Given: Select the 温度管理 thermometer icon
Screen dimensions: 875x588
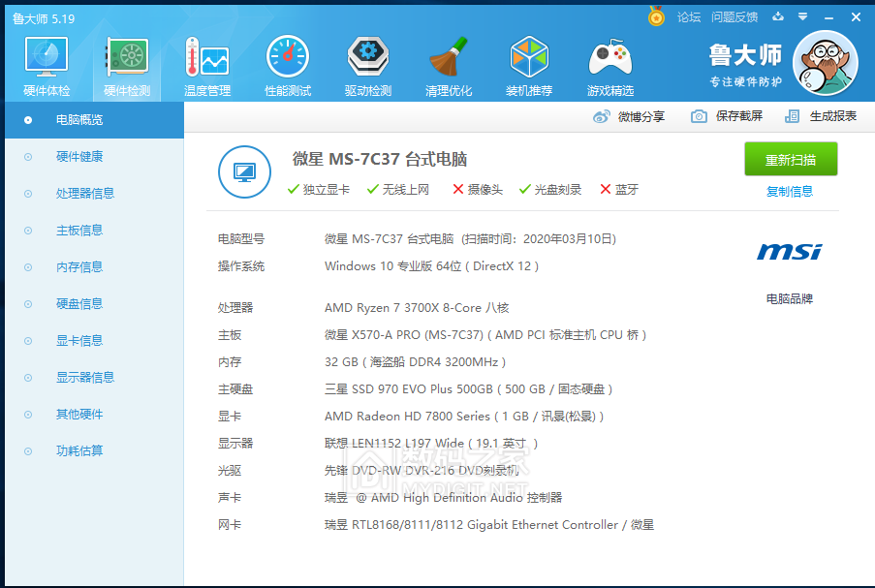Looking at the screenshot, I should tap(206, 60).
